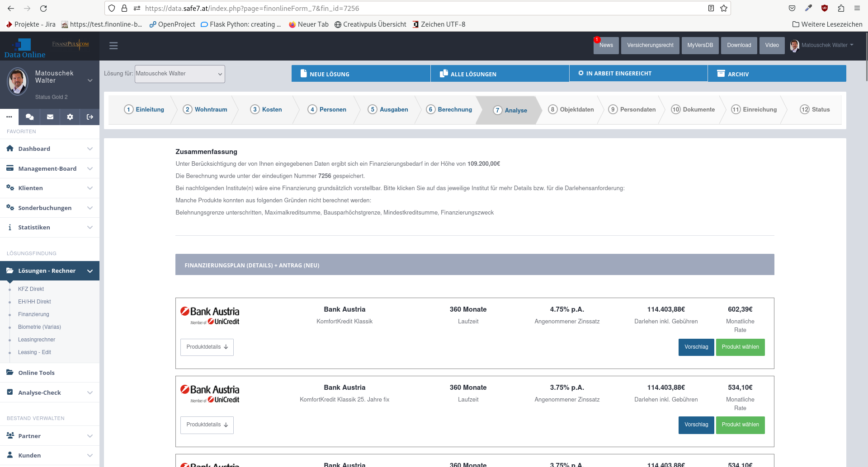The width and height of the screenshot is (868, 467).
Task: Go to step 9 Persondaten
Action: click(632, 109)
